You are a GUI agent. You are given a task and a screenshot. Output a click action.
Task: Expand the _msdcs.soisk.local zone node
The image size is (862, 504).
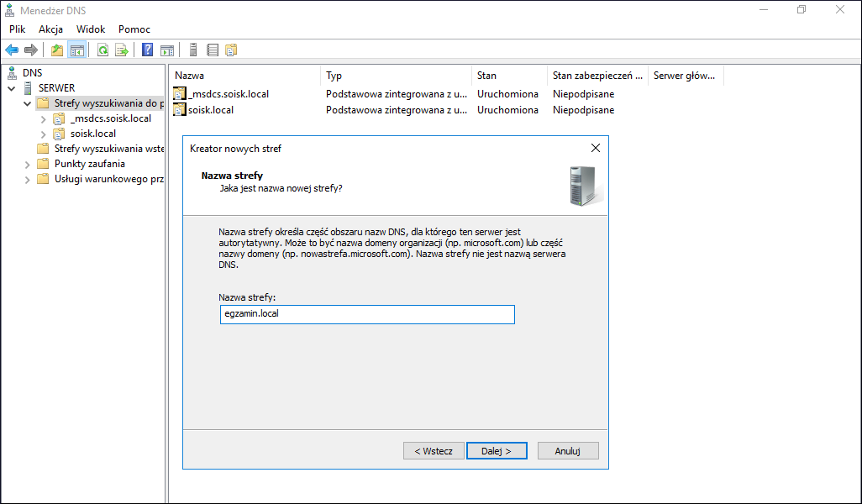click(44, 118)
